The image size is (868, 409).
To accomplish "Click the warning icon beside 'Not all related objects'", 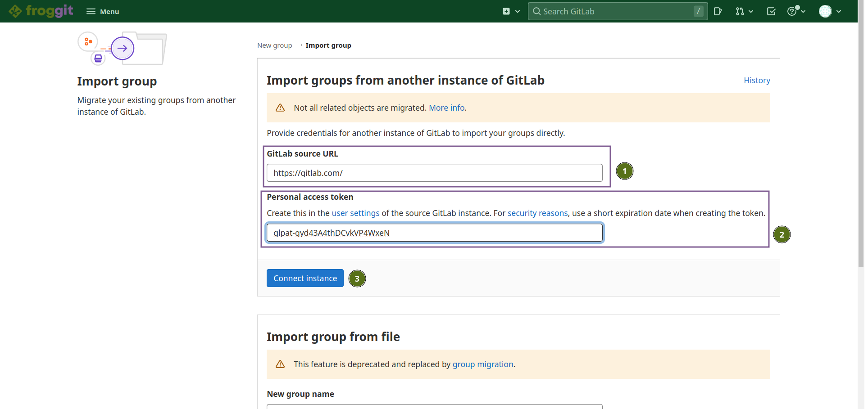I will click(x=280, y=108).
